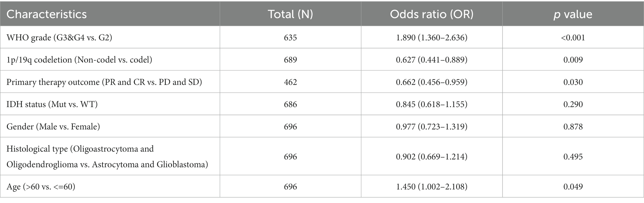
Task: Select the Gender (Male vs. Female) cell
Action: click(x=53, y=126)
